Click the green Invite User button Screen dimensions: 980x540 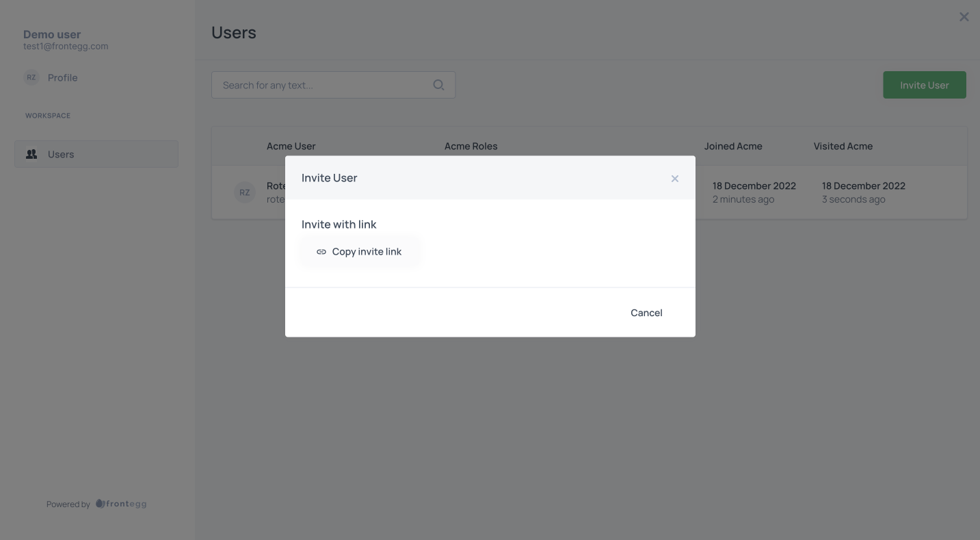(925, 85)
